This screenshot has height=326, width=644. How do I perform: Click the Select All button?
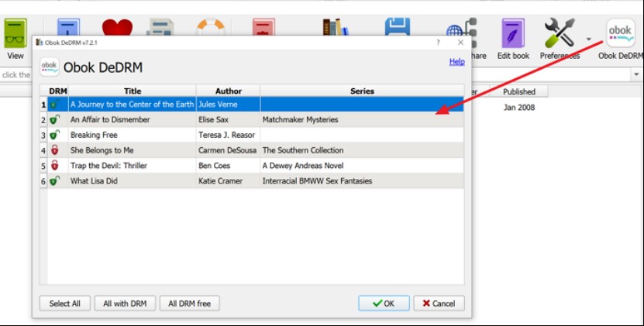65,304
